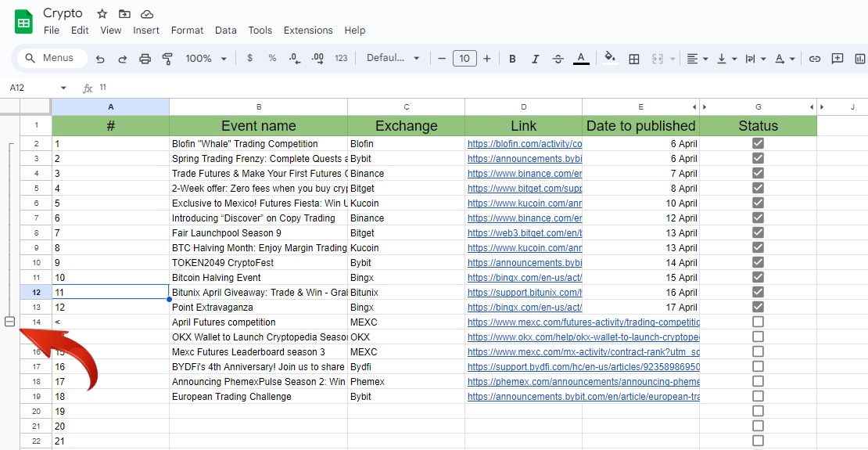Open the blofin.com activity link
The width and height of the screenshot is (868, 450).
pyautogui.click(x=525, y=143)
